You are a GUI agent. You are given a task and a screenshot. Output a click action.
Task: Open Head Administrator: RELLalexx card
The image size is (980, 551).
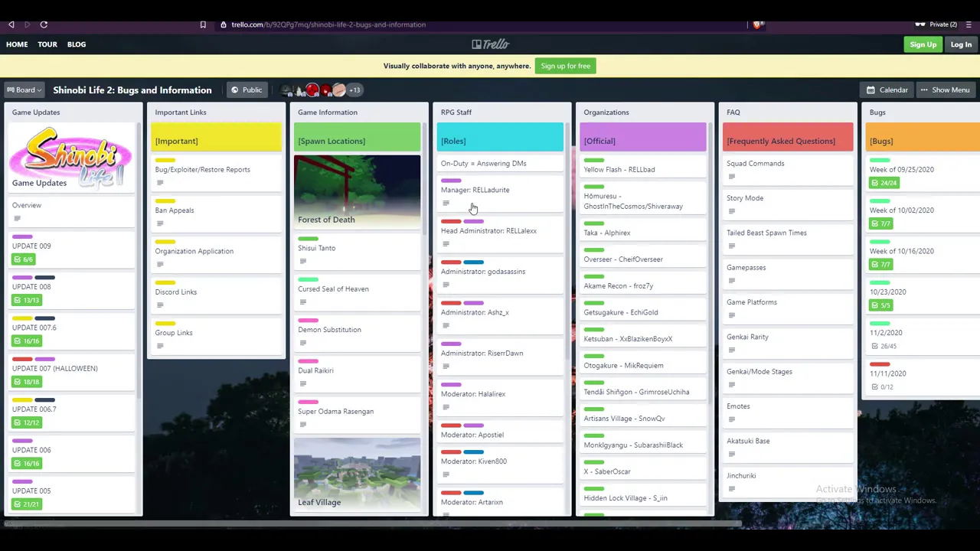pyautogui.click(x=501, y=233)
